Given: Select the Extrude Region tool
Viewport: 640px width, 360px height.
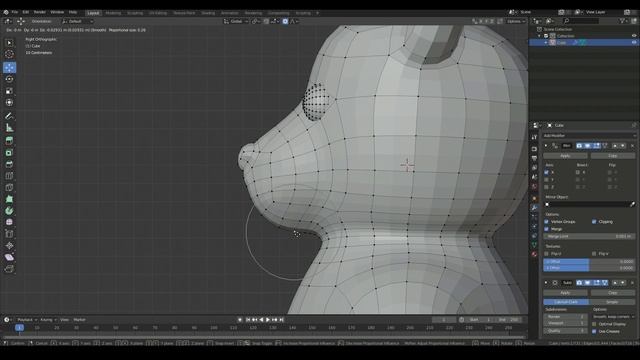Looking at the screenshot, I should tap(9, 141).
